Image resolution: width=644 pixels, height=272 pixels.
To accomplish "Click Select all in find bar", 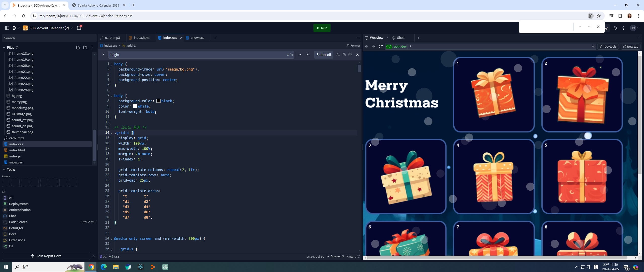I will point(324,55).
